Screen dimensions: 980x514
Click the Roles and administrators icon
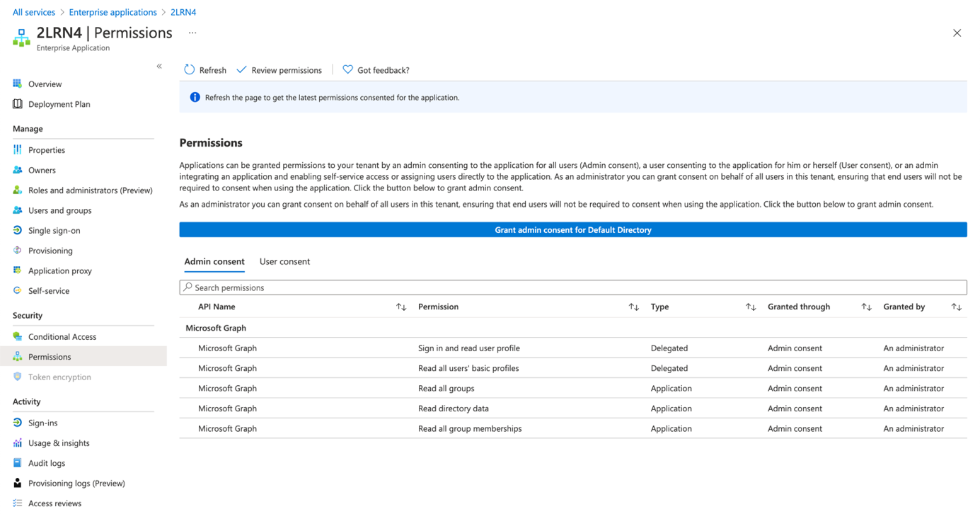click(18, 190)
